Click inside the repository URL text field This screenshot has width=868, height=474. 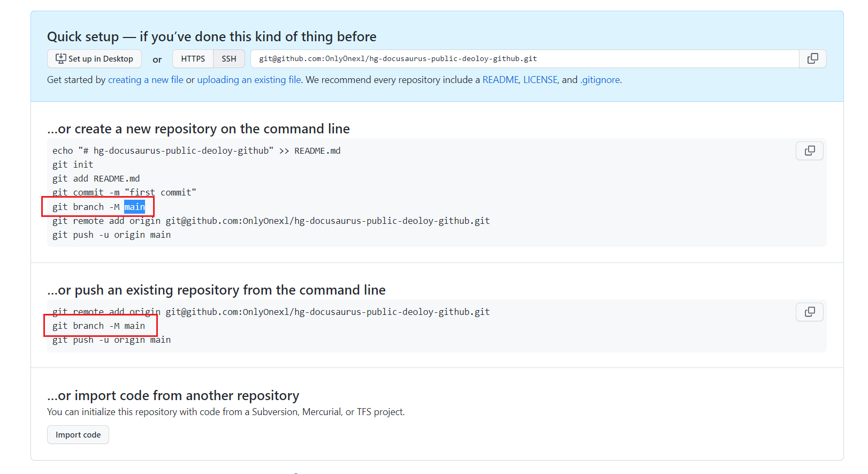pos(524,59)
